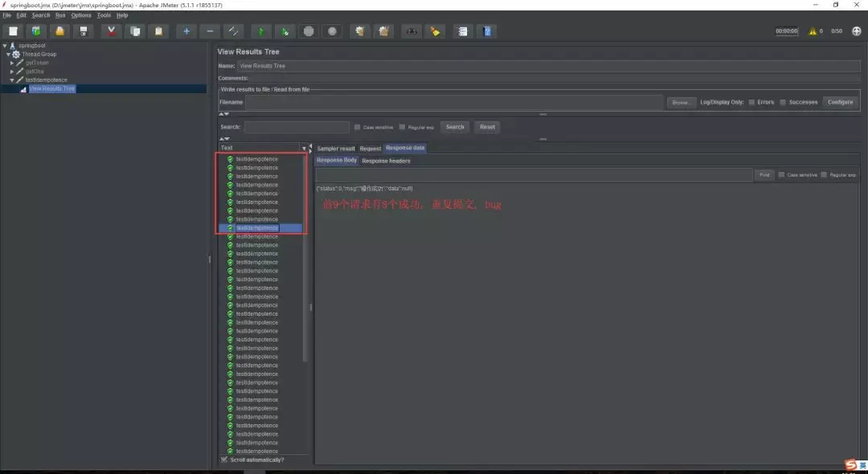The width and height of the screenshot is (868, 474).
Task: Start the test with the green Start icon
Action: click(x=260, y=31)
